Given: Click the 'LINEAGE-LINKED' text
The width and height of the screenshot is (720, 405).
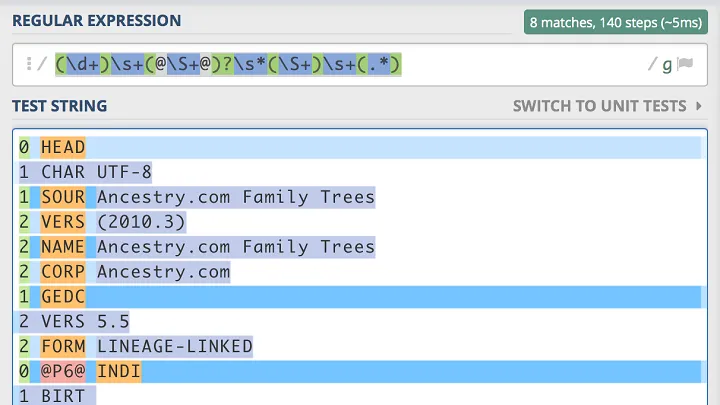Looking at the screenshot, I should (x=174, y=346).
